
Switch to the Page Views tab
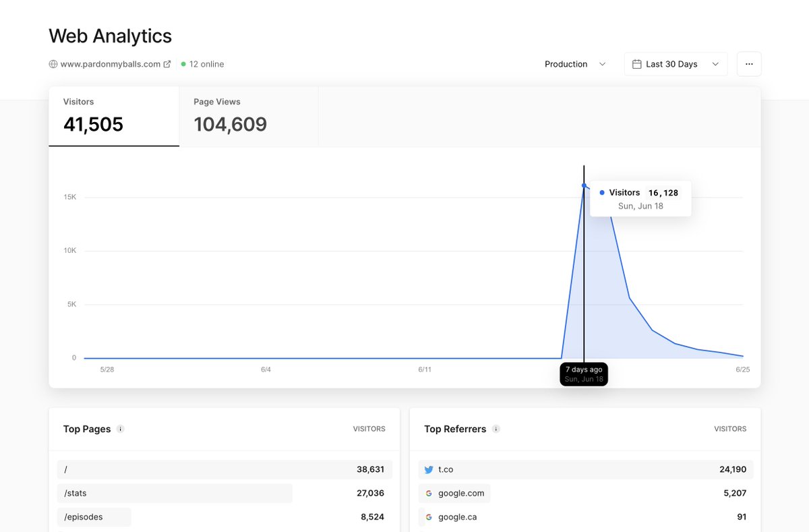coord(249,116)
